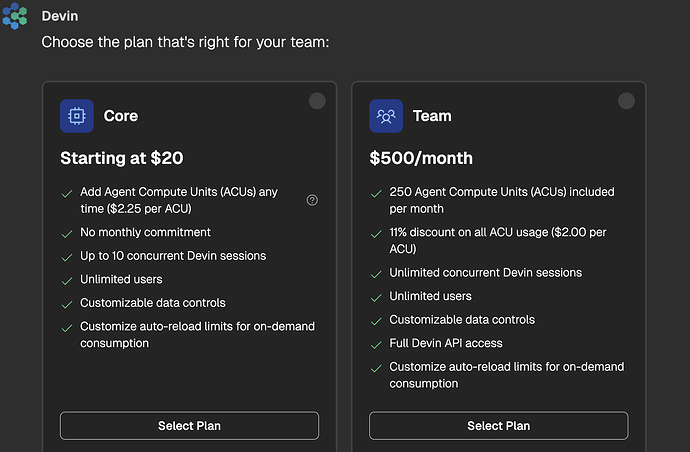Select the Team plan radio button
This screenshot has width=690, height=452.
(626, 101)
